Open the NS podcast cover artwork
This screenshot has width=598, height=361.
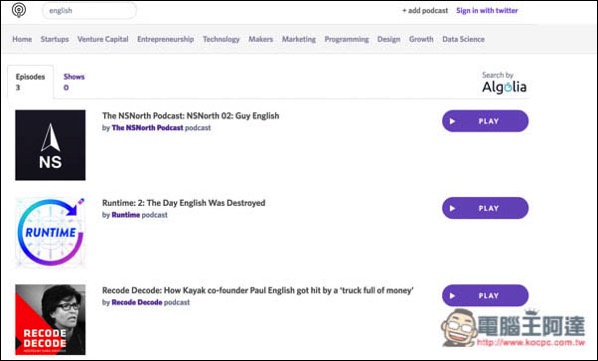click(x=50, y=145)
